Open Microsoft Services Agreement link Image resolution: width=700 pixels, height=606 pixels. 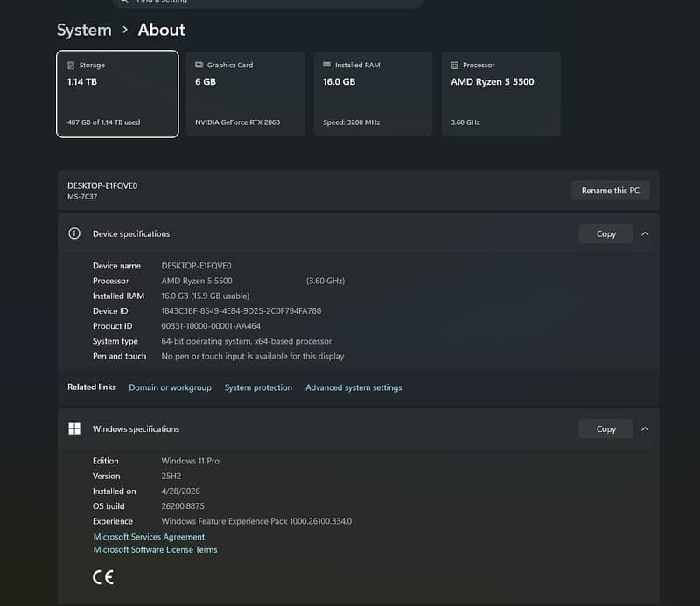click(149, 537)
